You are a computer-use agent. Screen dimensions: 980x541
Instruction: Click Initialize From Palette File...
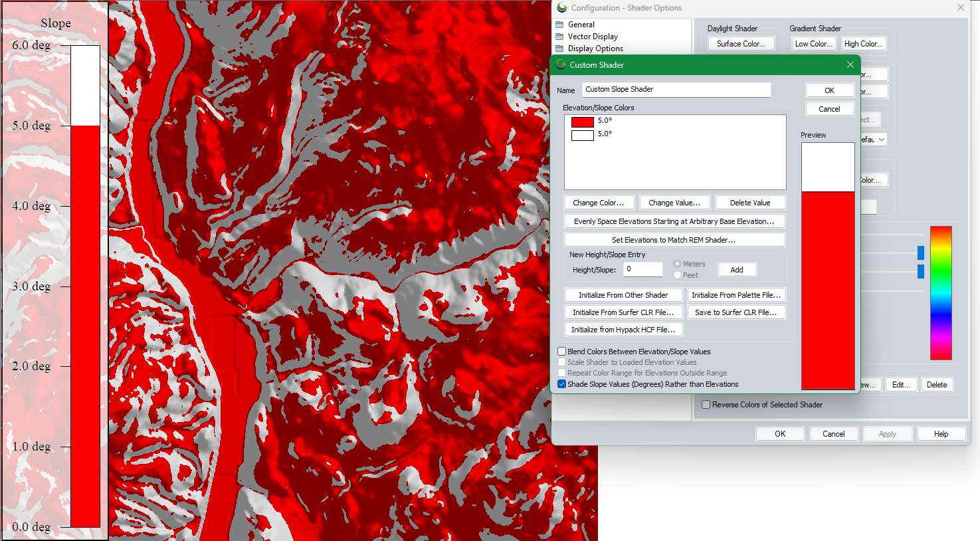point(736,295)
